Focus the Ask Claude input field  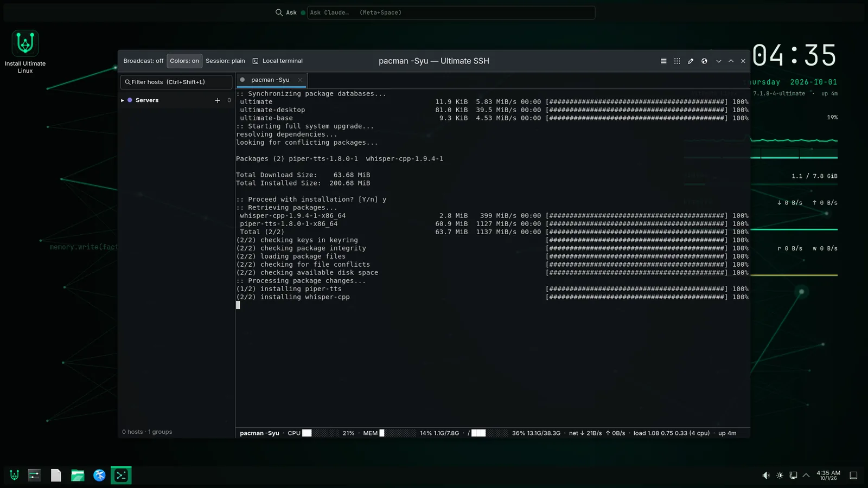[451, 12]
